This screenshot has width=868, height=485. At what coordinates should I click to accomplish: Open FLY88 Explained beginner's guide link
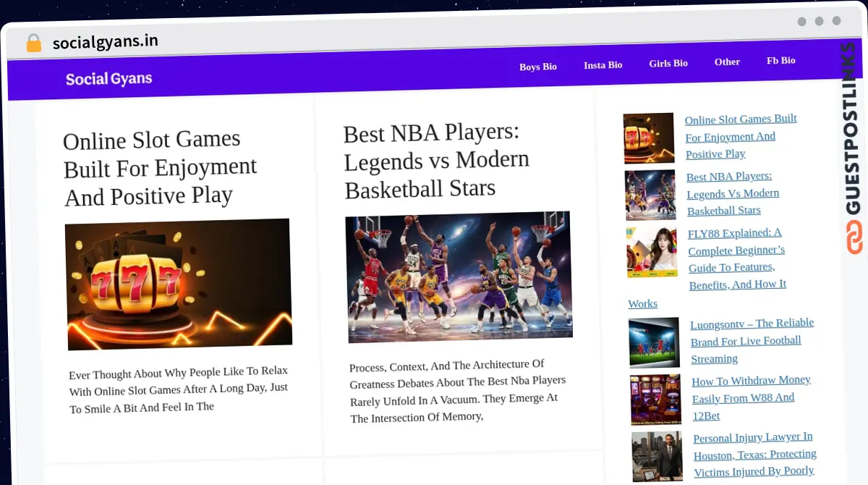point(736,258)
